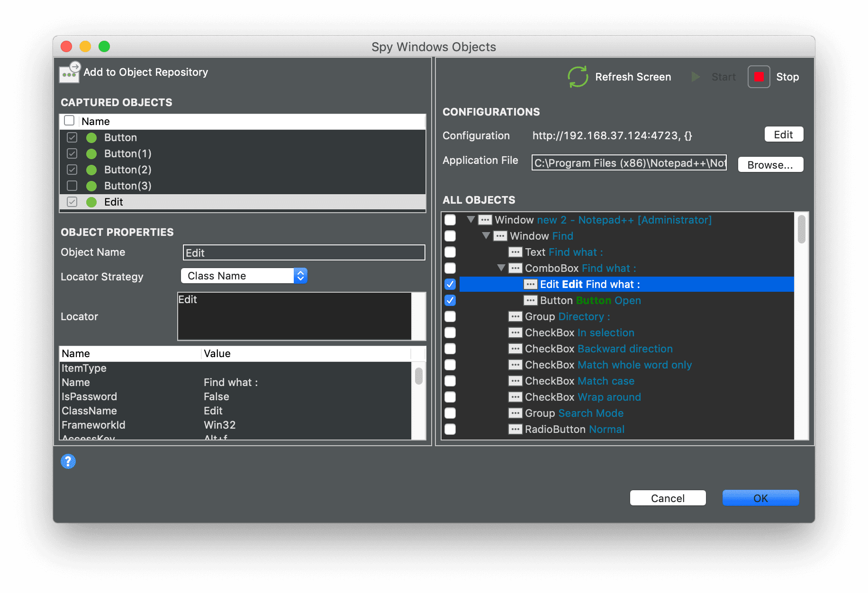
Task: Select the captured object row Button(2)
Action: pyautogui.click(x=243, y=170)
